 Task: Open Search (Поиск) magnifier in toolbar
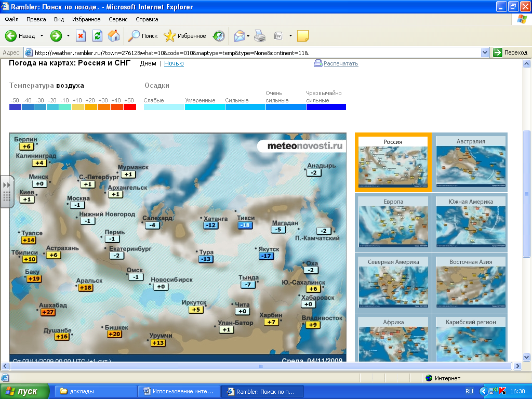[x=142, y=36]
